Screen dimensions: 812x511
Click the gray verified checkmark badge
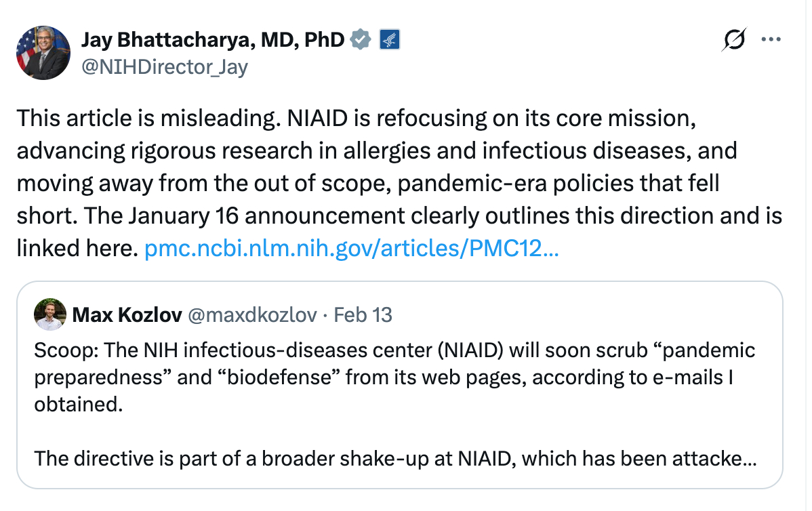(x=361, y=40)
